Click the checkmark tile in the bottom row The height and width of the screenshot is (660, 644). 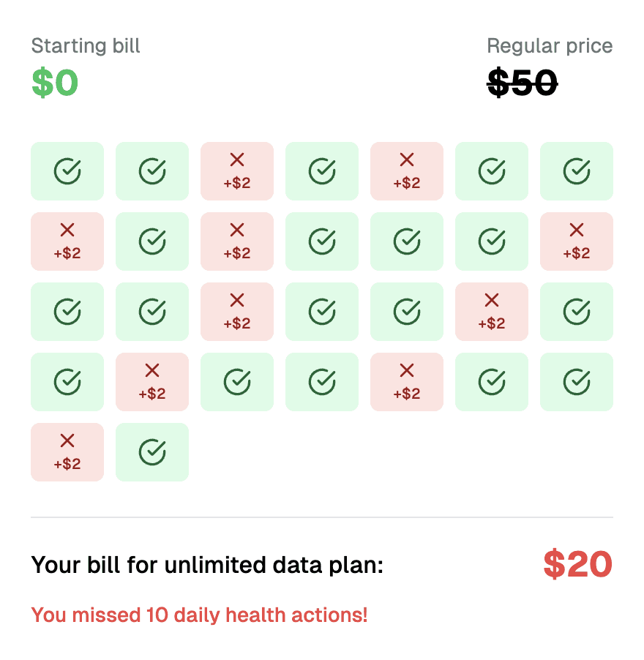pos(152,452)
